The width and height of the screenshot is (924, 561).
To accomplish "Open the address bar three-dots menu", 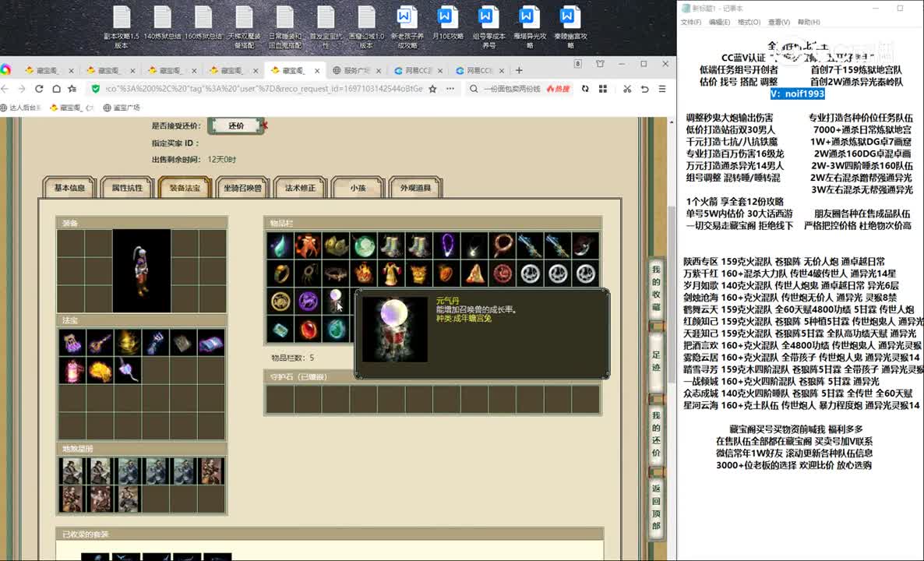I will 450,88.
